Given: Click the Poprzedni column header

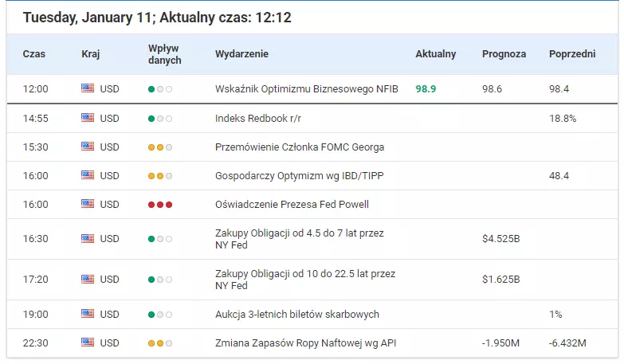Looking at the screenshot, I should 572,54.
